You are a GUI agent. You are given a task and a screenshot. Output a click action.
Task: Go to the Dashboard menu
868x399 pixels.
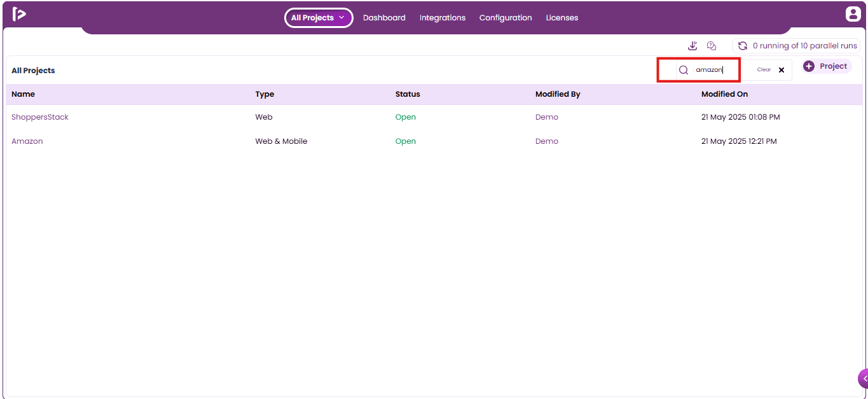384,18
